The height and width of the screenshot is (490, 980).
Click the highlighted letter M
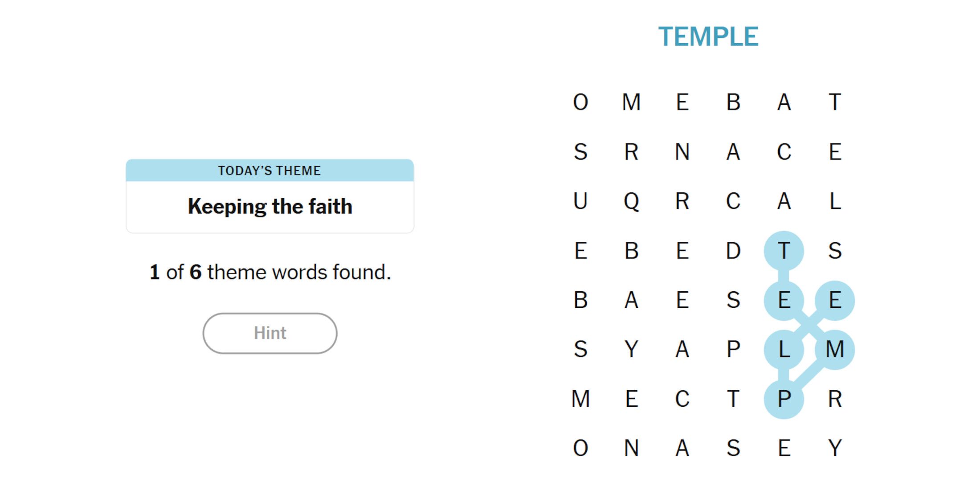coord(835,349)
